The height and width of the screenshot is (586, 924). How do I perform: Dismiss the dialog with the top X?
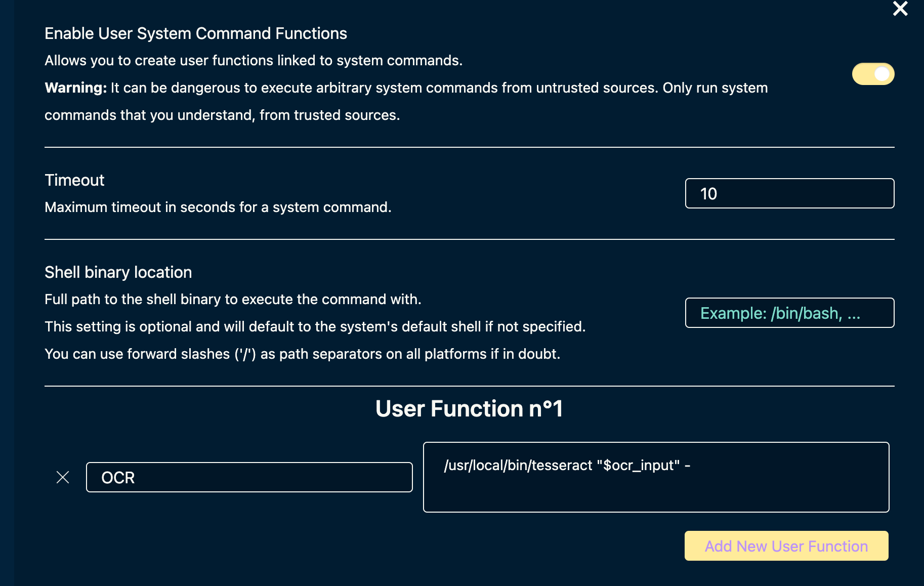(900, 9)
